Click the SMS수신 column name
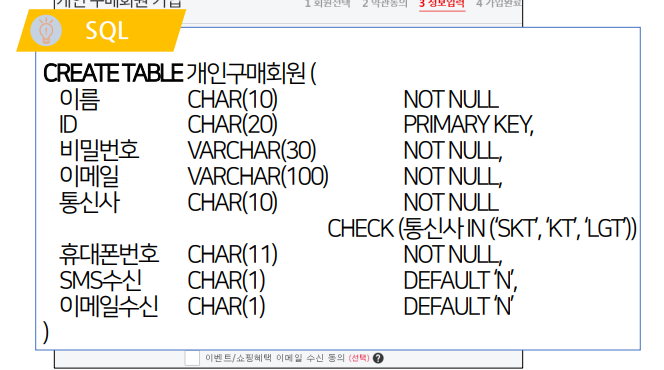The height and width of the screenshot is (370, 664). coord(101,280)
